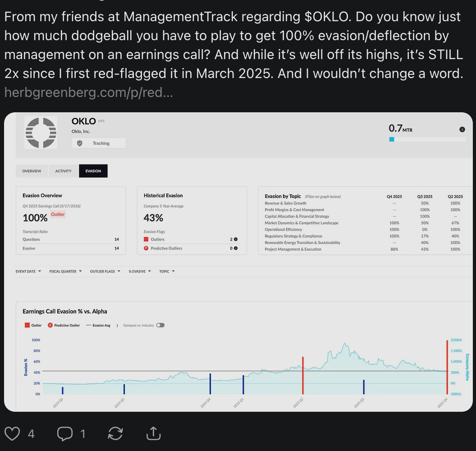Share the post with upload arrow icon
This screenshot has height=451, width=476.
click(153, 433)
